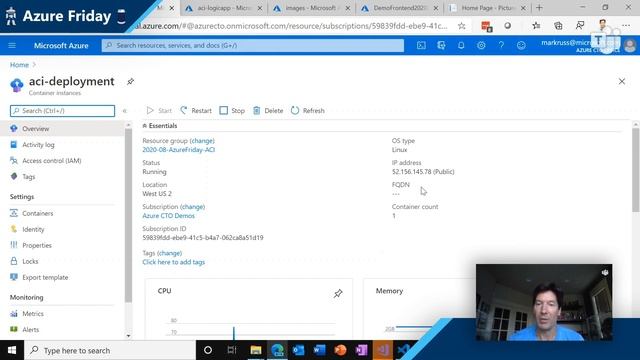The height and width of the screenshot is (360, 640).
Task: Open Outlook from the taskbar
Action: 298,350
